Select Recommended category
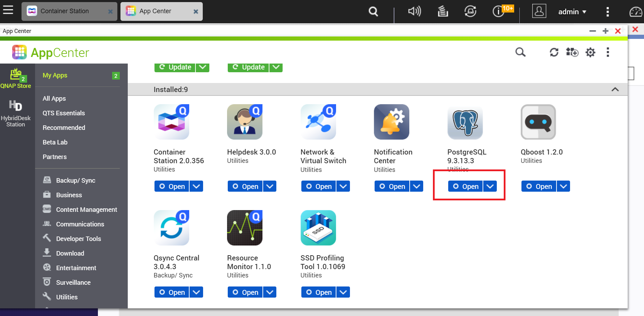Image resolution: width=644 pixels, height=316 pixels. (x=64, y=128)
